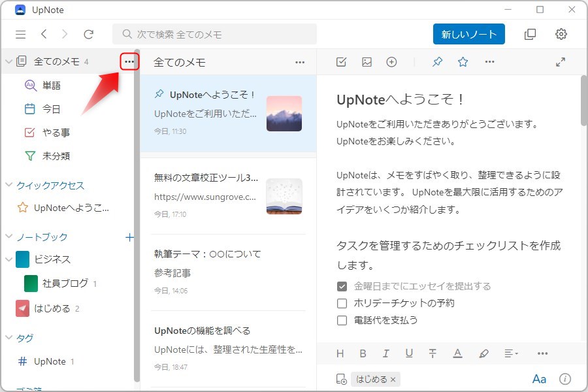The height and width of the screenshot is (392, 588).
Task: Open note in new window icon
Action: [530, 34]
